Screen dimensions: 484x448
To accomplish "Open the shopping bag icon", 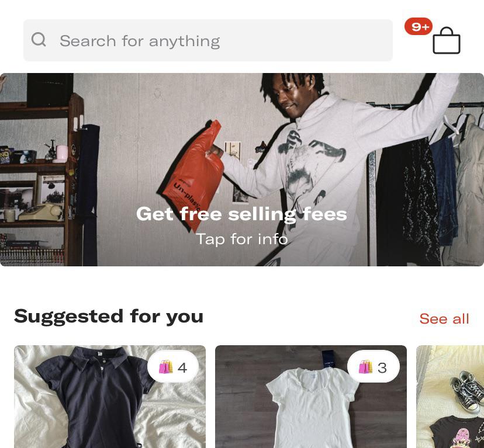I will point(447,40).
